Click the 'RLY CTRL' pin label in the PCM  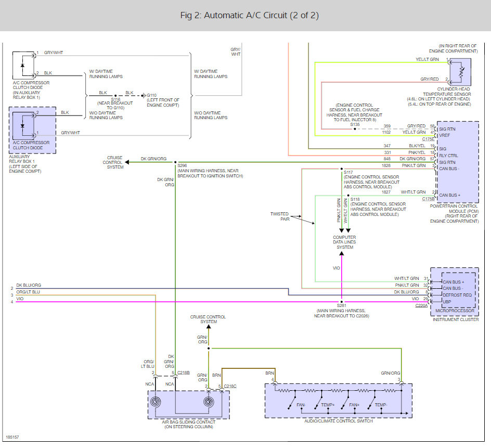tap(448, 156)
